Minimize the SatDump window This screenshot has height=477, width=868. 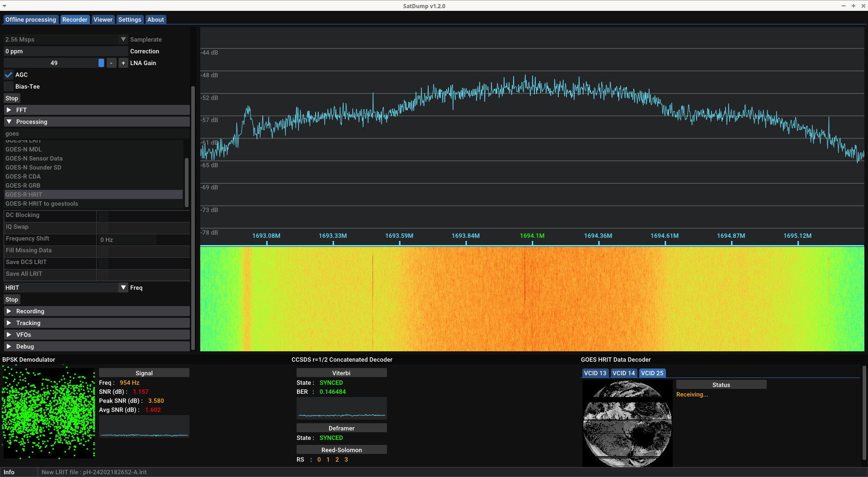click(x=843, y=6)
